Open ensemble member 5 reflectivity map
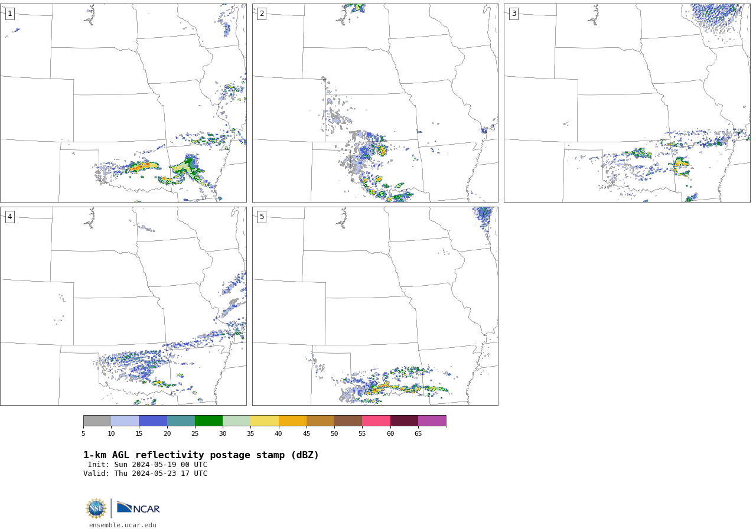Screen dimensions: 756x532 pos(375,306)
